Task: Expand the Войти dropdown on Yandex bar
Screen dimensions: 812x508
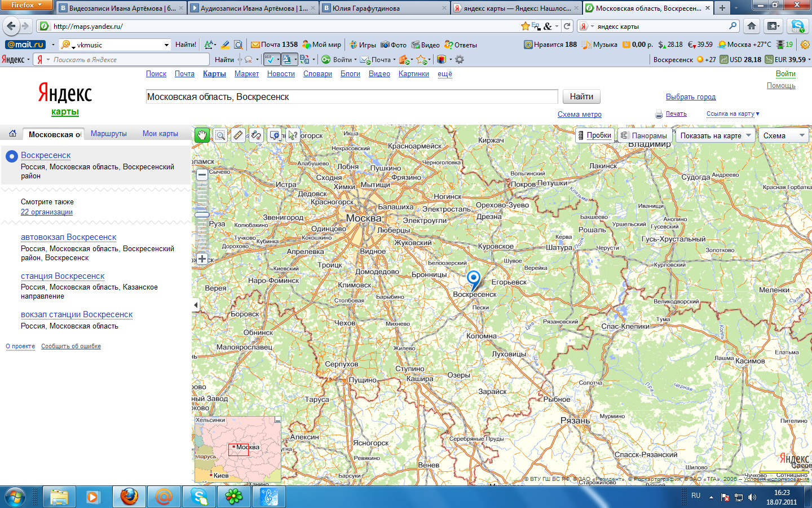Action: click(355, 60)
